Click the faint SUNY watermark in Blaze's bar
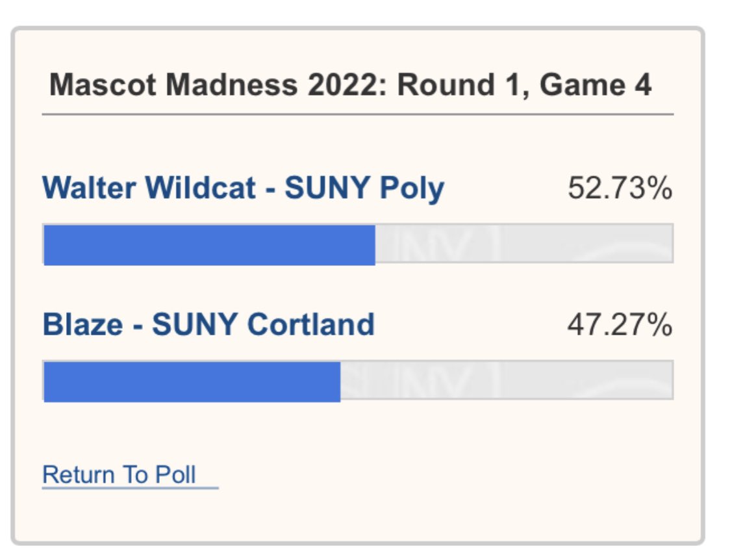 pyautogui.click(x=424, y=381)
